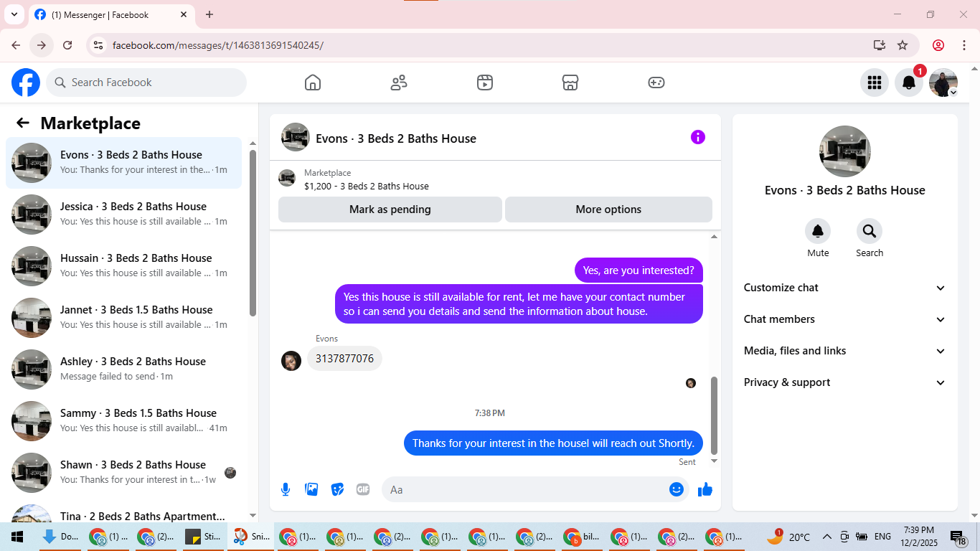Open the Marketplace storefront icon
This screenshot has width=980, height=551.
click(570, 83)
